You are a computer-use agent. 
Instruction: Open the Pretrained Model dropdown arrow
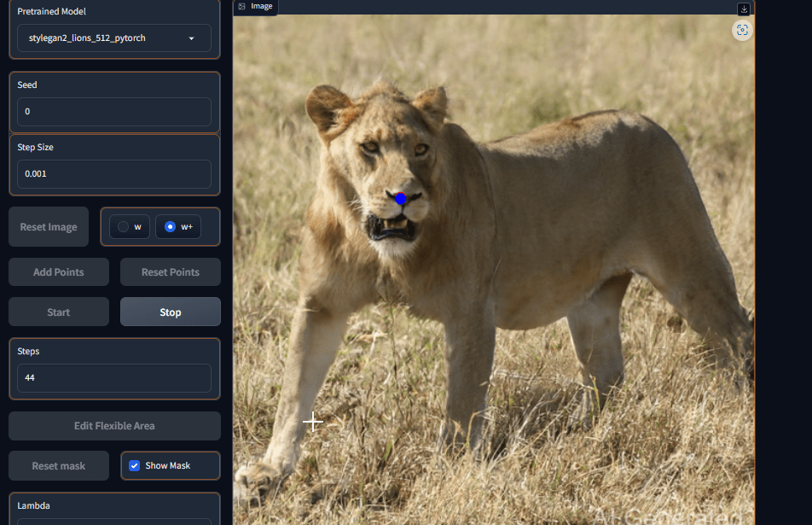pyautogui.click(x=192, y=38)
